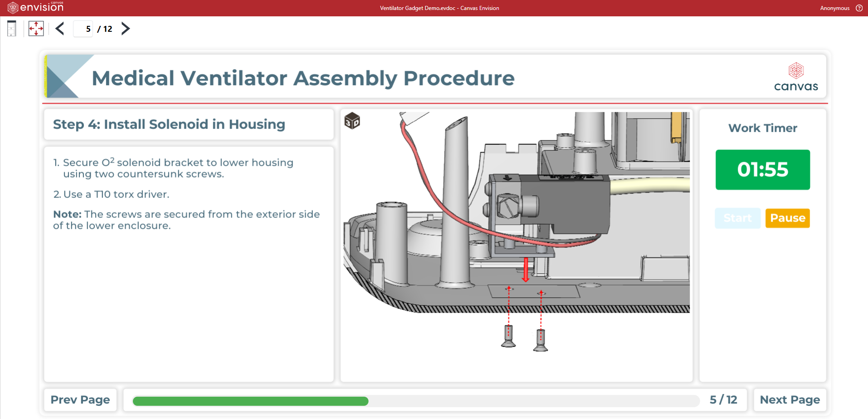This screenshot has width=868, height=419.
Task: Click the 3D cube view icon
Action: coord(352,121)
